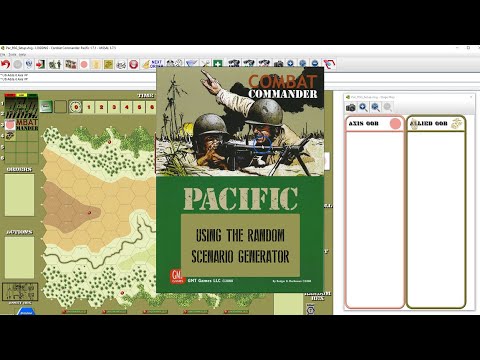Select time track space 1
The width and height of the screenshot is (480, 360).
coord(89,107)
